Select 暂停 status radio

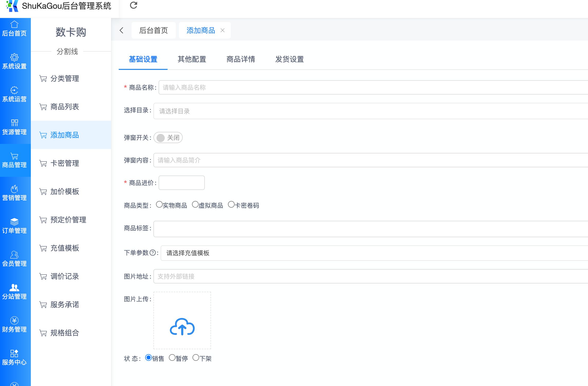172,357
